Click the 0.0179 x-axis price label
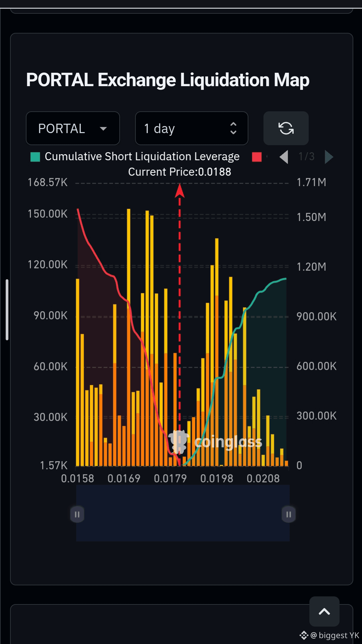 coord(170,478)
